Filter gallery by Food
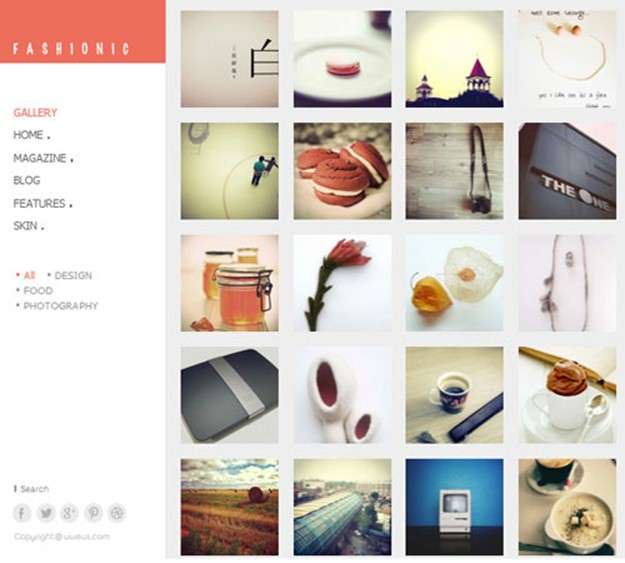 pos(38,291)
